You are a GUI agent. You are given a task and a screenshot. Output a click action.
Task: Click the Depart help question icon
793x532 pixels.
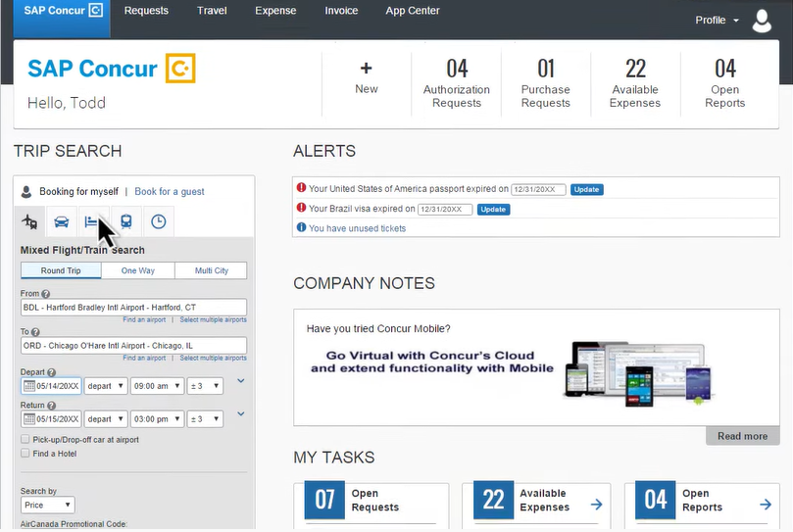[x=52, y=372]
